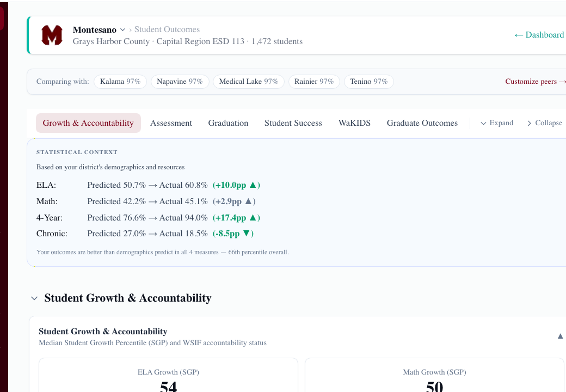Select the Medical Lake 97% peer chip
The height and width of the screenshot is (392, 566).
pos(249,82)
